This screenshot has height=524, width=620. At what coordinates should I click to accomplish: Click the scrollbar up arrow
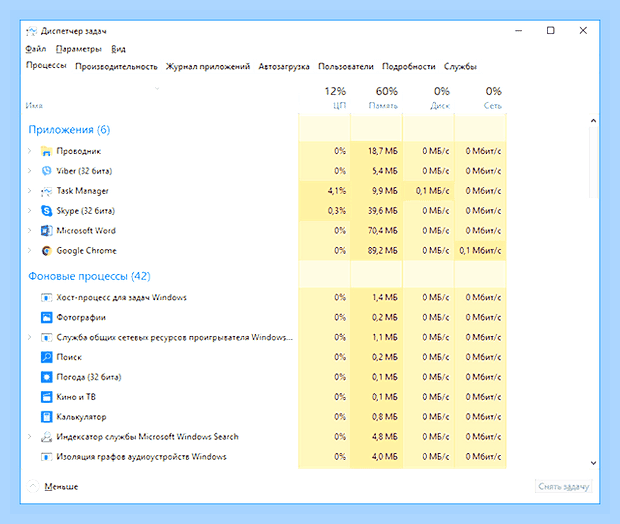click(x=593, y=121)
